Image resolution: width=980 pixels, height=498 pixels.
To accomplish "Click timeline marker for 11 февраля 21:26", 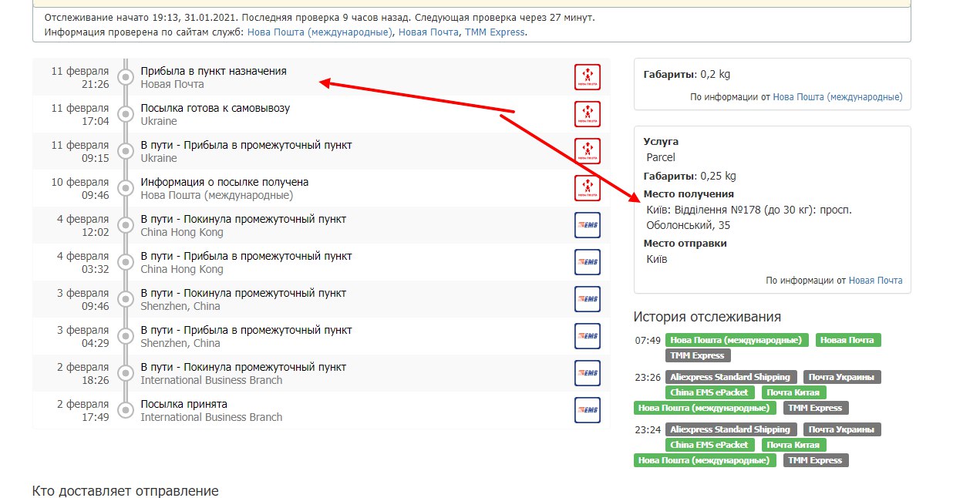I will [x=126, y=77].
